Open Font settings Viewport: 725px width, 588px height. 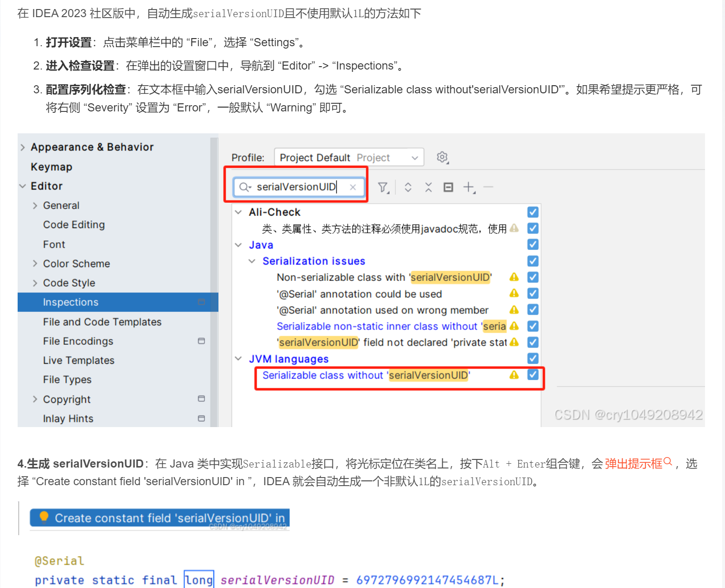point(54,244)
